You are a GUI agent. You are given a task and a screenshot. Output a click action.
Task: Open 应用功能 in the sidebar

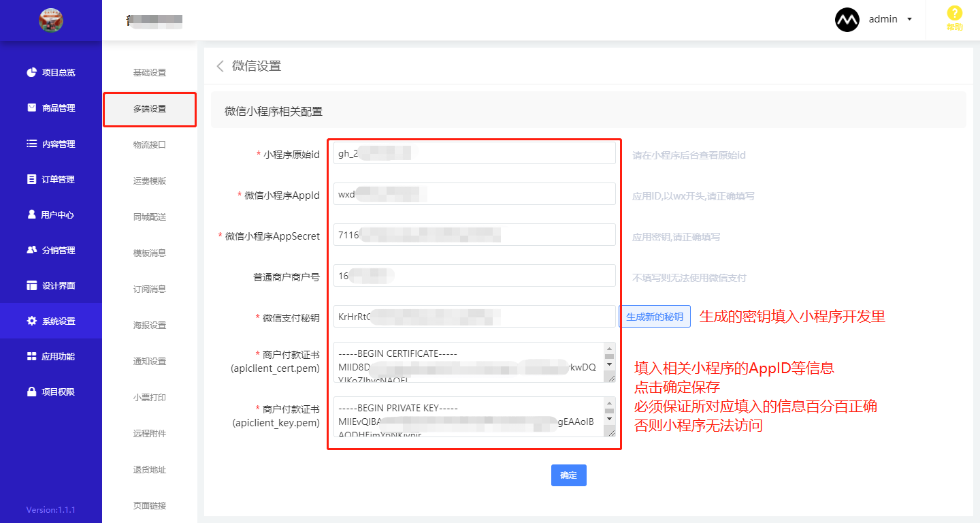[x=51, y=356]
